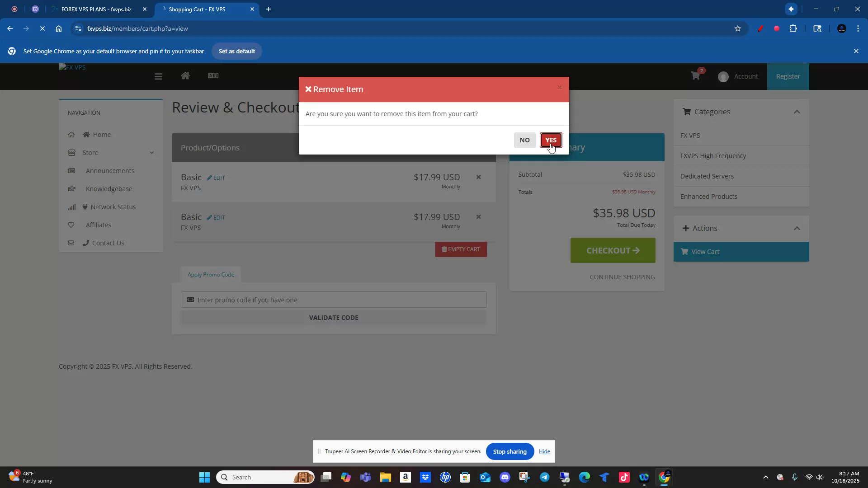This screenshot has width=868, height=488.
Task: Confirm removal by clicking YES
Action: pyautogui.click(x=551, y=140)
